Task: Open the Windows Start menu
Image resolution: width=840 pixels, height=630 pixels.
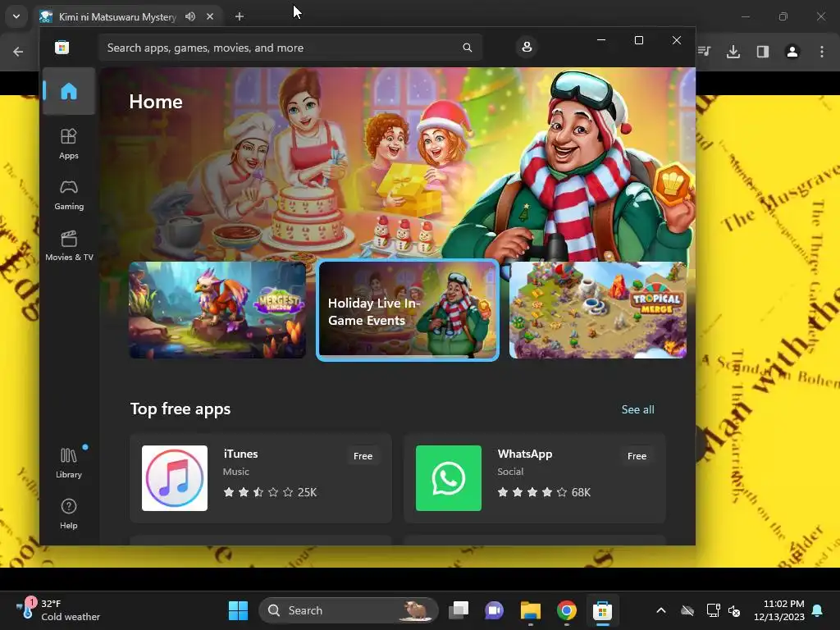Action: click(x=239, y=610)
